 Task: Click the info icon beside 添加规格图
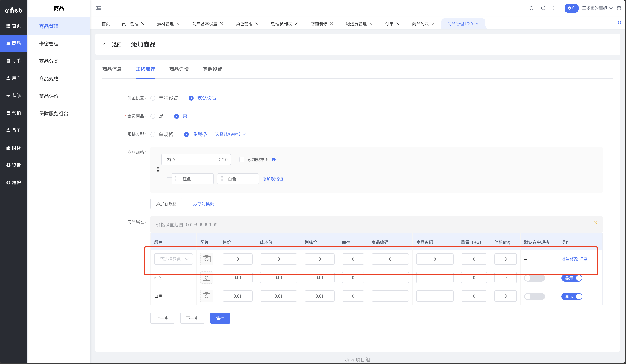pos(274,160)
